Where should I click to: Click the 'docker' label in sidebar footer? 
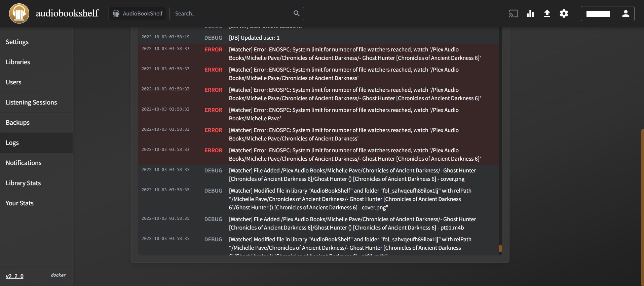click(58, 275)
